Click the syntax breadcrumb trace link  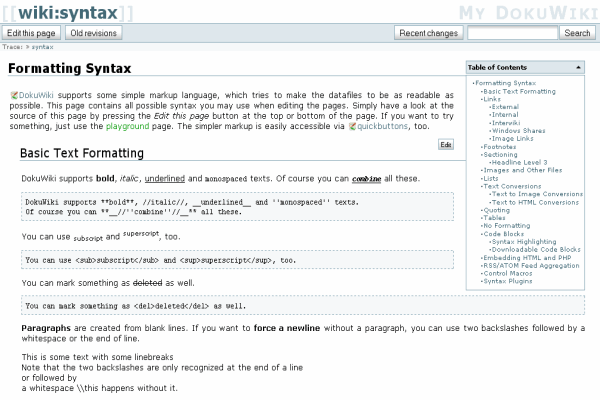(43, 47)
